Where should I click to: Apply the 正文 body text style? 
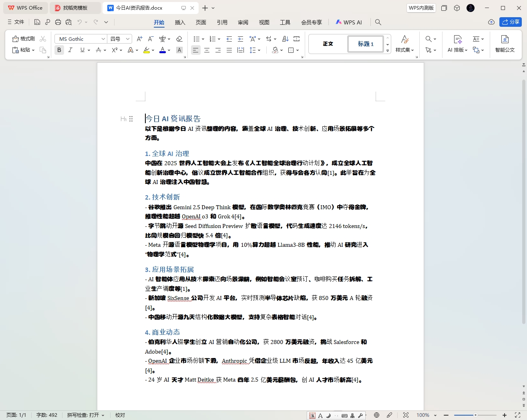tap(328, 44)
